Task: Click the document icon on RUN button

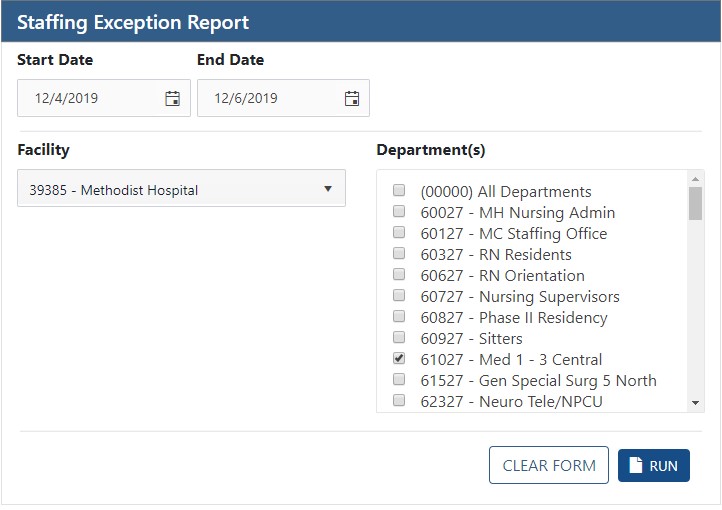Action: (x=635, y=465)
